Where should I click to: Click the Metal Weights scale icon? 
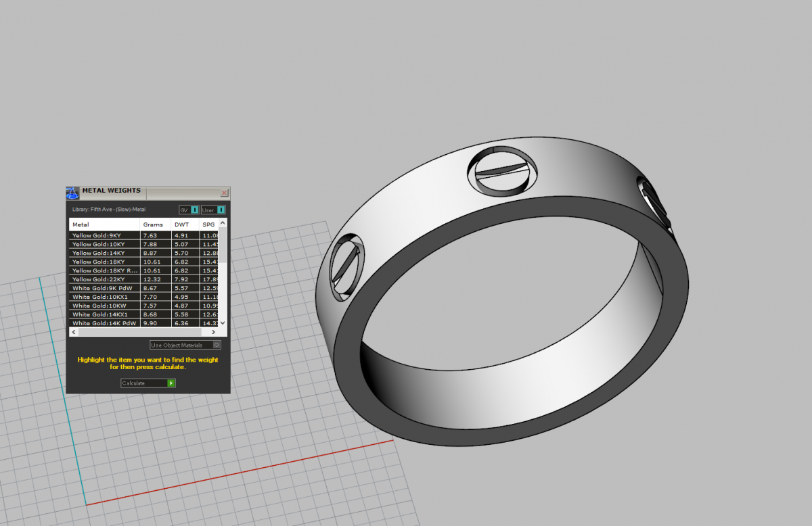73,193
